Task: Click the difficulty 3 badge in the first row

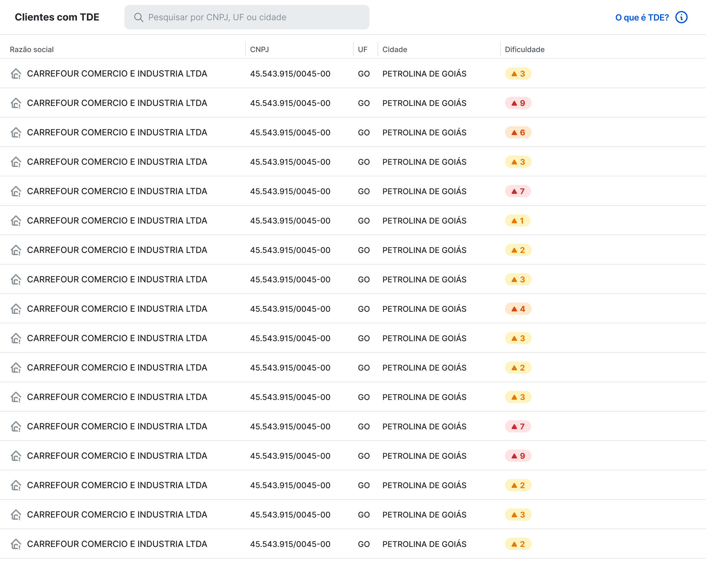Action: coord(518,73)
